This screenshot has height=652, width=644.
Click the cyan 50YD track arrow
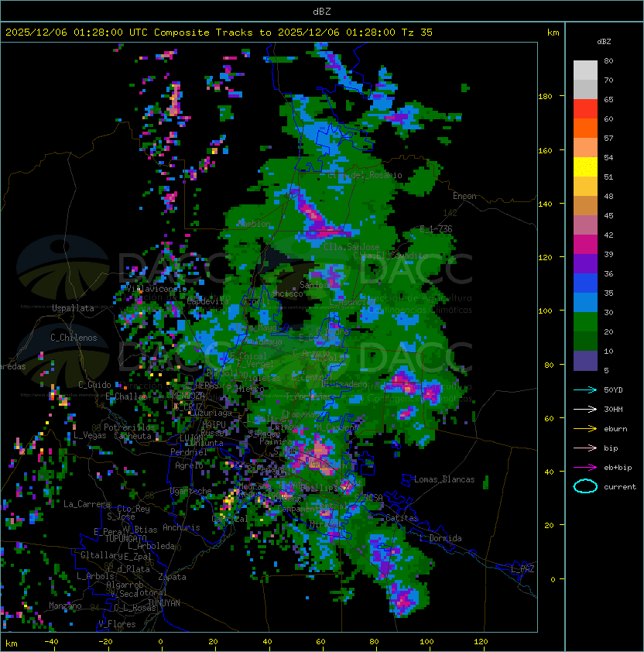pos(585,390)
